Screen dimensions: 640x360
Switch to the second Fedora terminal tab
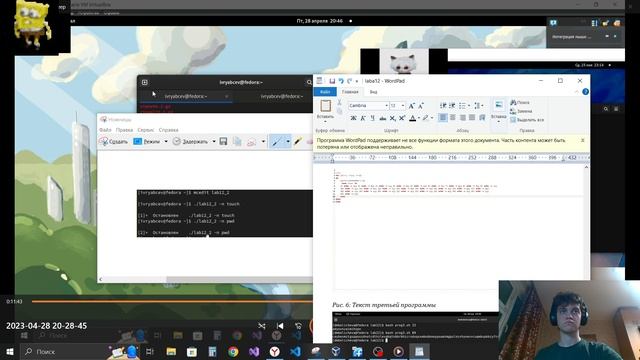click(282, 96)
